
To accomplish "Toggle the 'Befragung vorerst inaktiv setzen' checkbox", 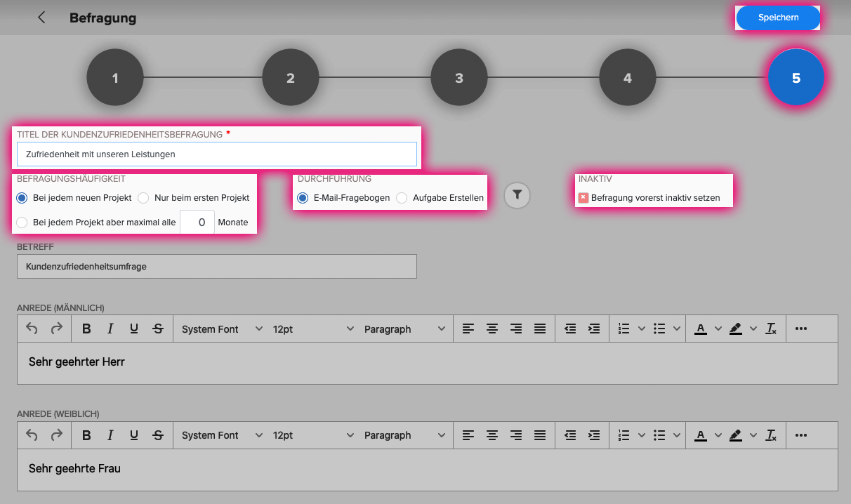I will [x=583, y=198].
